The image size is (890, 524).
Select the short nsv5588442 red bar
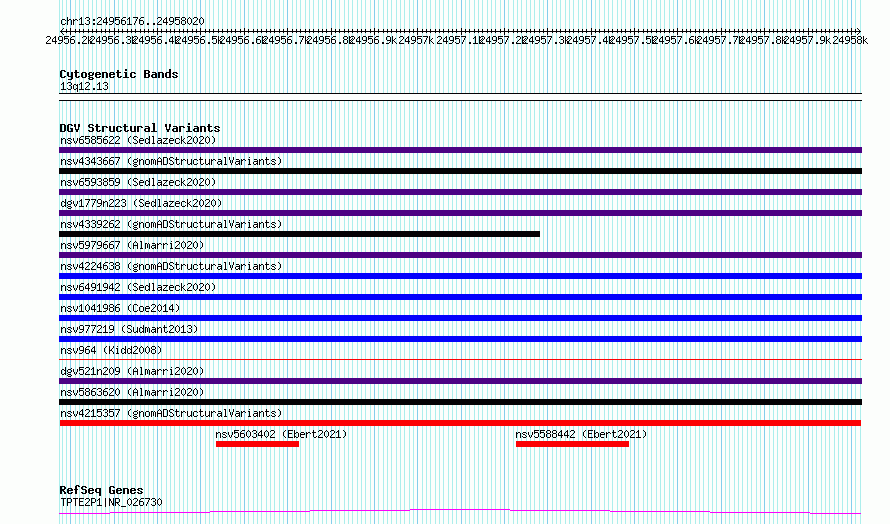point(572,444)
